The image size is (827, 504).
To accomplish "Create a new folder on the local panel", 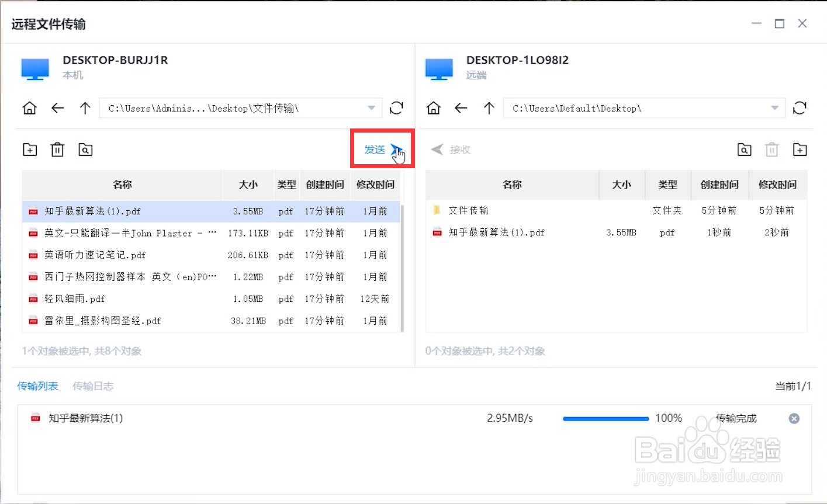I will point(29,150).
